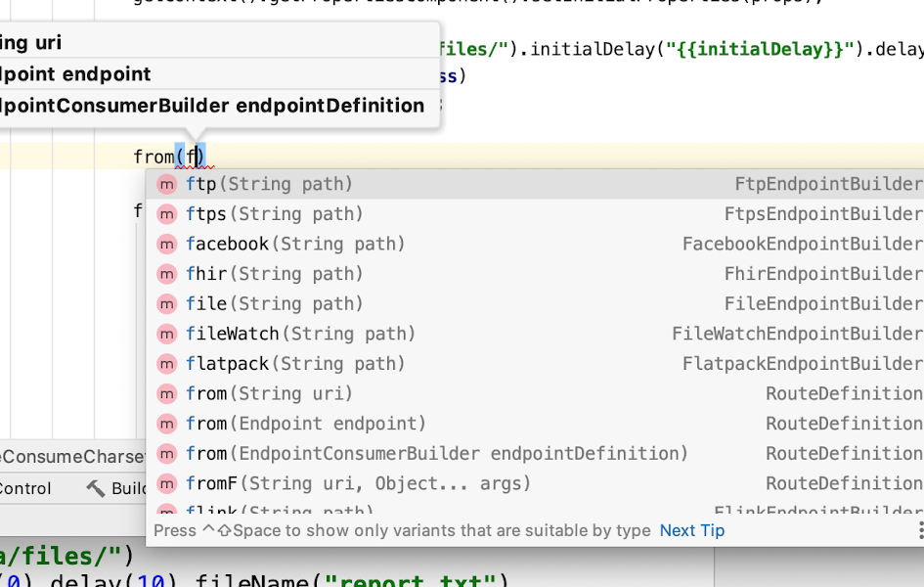Select ftp(String path) completion suggestion
924x587 pixels.
coord(270,184)
